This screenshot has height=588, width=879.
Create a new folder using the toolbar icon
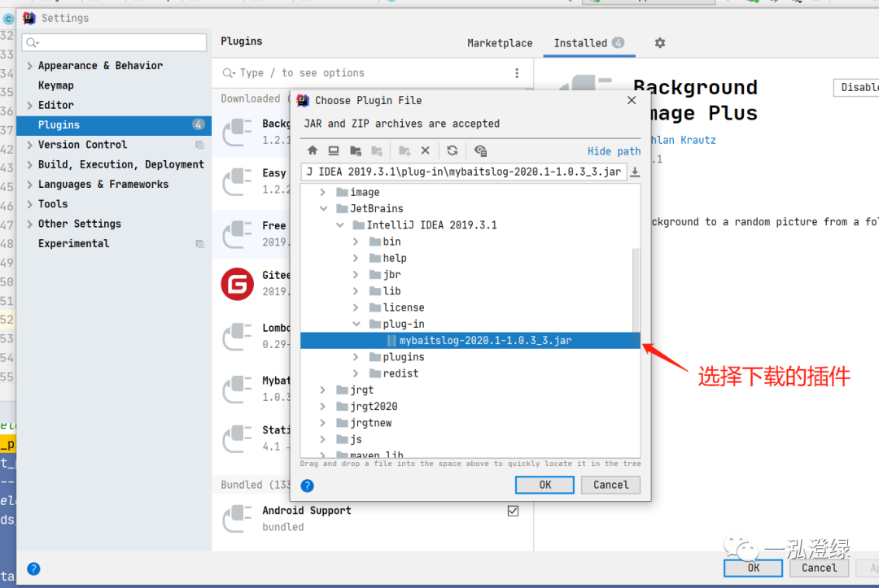[406, 150]
